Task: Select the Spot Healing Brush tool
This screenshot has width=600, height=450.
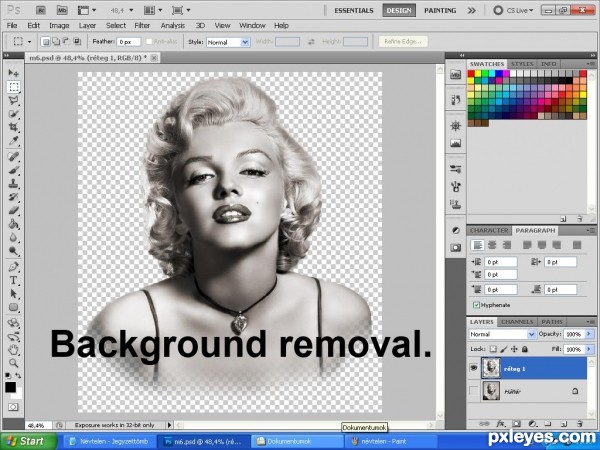Action: click(13, 157)
